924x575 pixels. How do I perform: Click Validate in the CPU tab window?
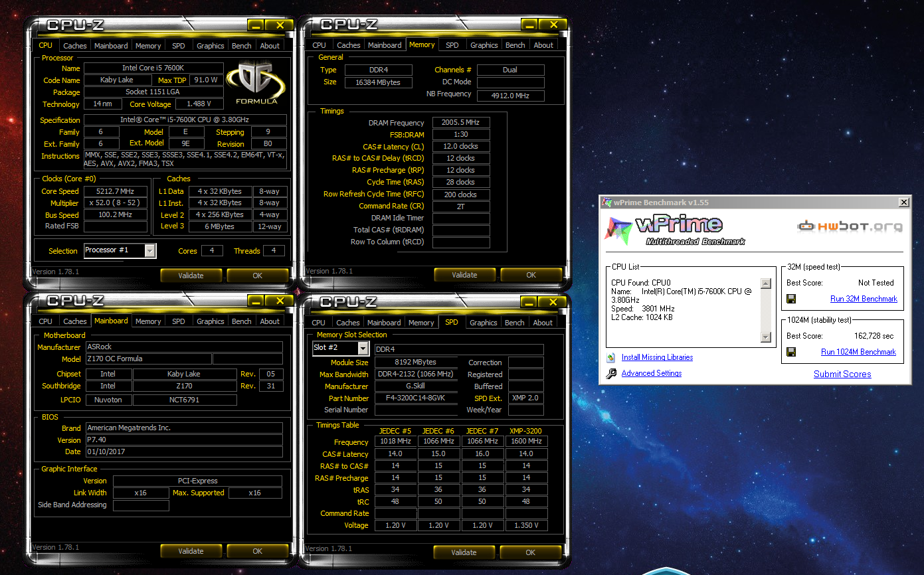(191, 276)
